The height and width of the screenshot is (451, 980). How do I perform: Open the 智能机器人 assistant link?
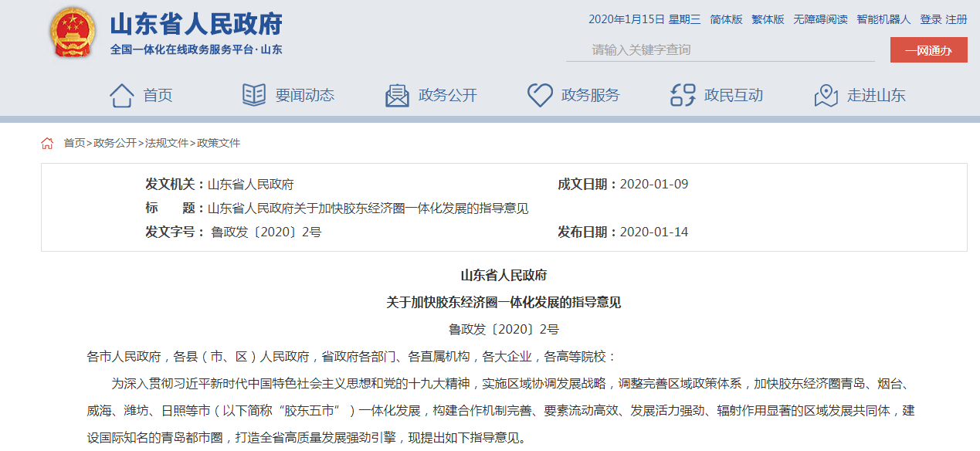coord(883,19)
